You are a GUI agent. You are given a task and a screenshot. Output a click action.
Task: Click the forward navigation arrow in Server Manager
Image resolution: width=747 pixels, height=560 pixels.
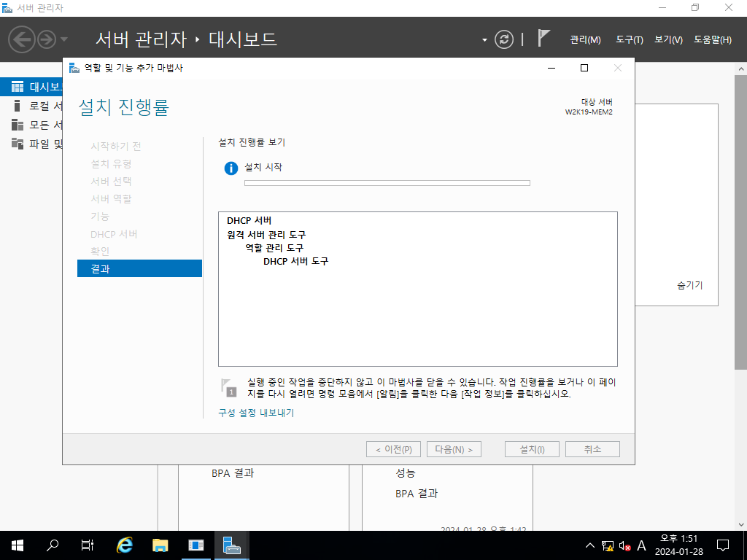[x=47, y=39]
